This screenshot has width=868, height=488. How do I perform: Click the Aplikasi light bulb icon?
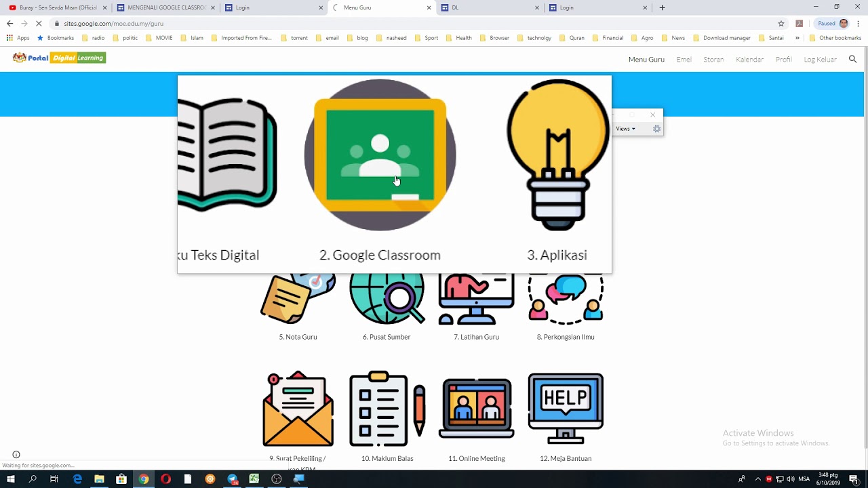tap(557, 155)
